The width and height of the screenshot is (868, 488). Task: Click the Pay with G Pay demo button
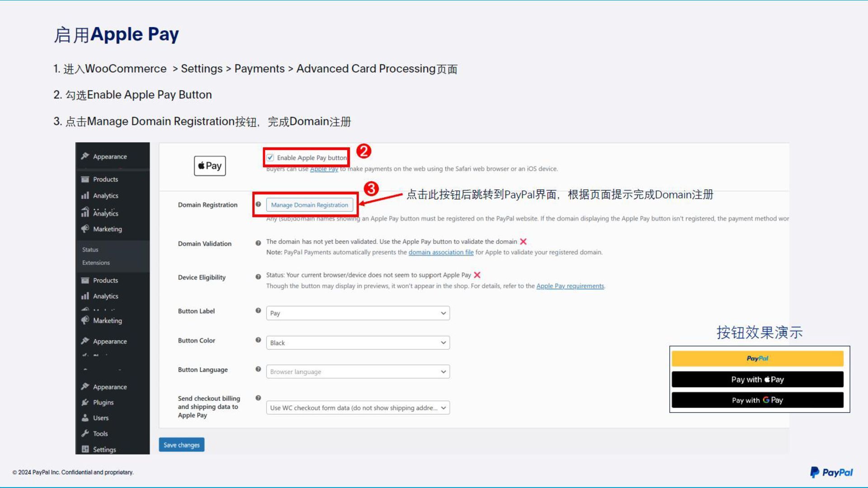point(758,400)
